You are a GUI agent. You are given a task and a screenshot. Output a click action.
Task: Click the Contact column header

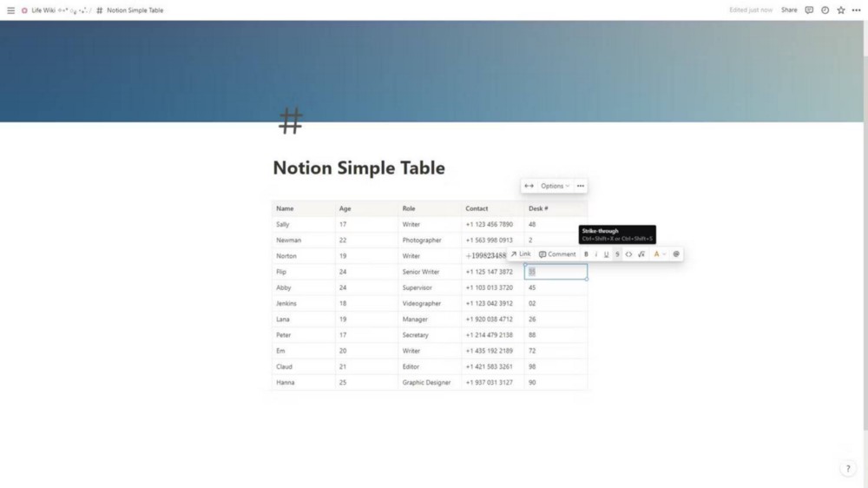click(x=493, y=208)
